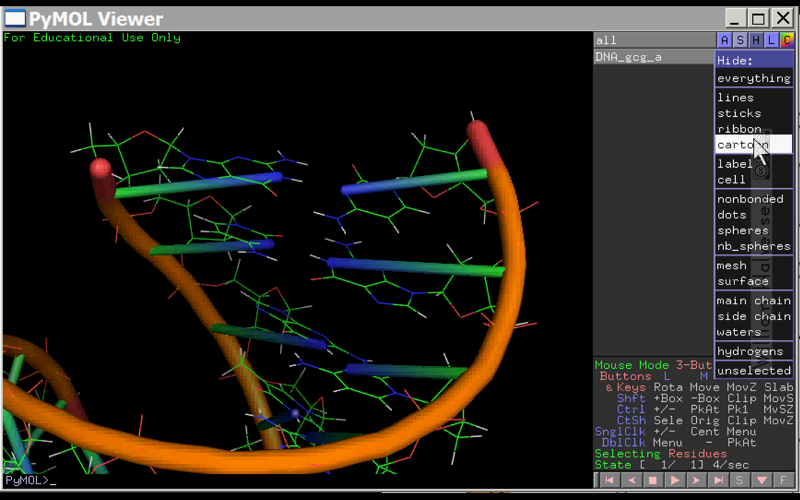Choose dots in the Hide menu
The width and height of the screenshot is (800, 500).
(754, 215)
